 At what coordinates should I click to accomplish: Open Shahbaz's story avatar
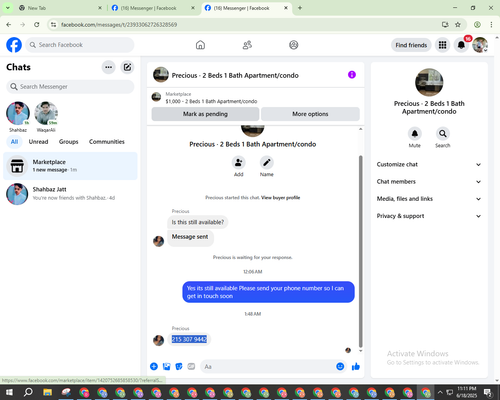[x=18, y=113]
